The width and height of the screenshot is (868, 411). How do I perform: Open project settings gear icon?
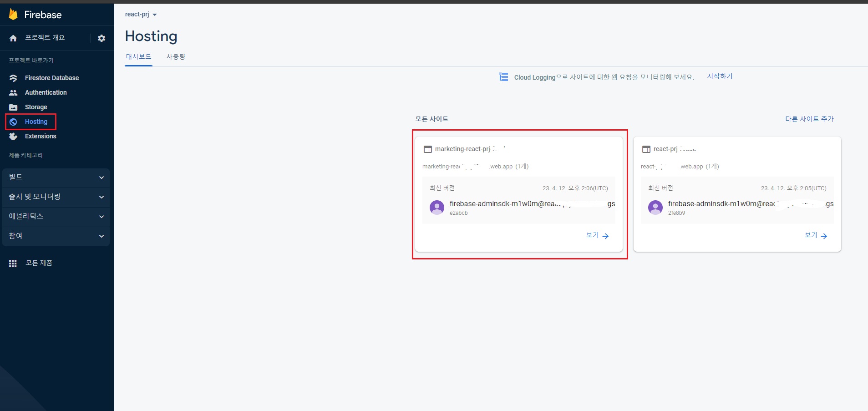(x=102, y=38)
